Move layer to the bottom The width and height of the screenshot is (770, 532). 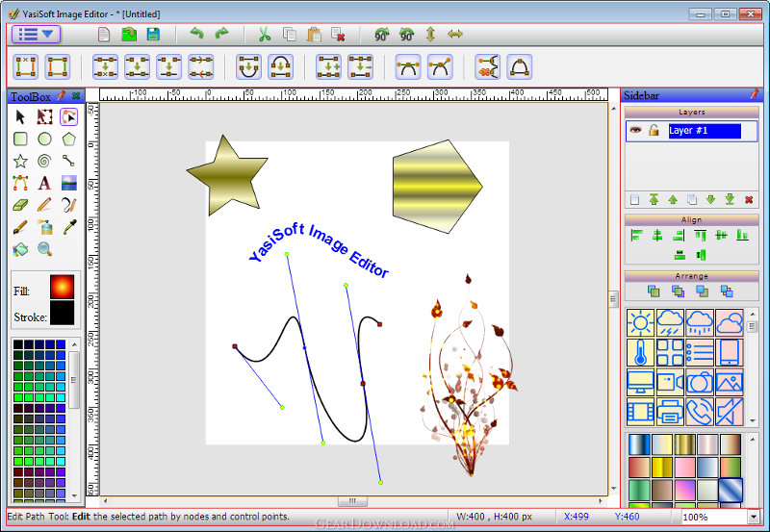coord(730,199)
